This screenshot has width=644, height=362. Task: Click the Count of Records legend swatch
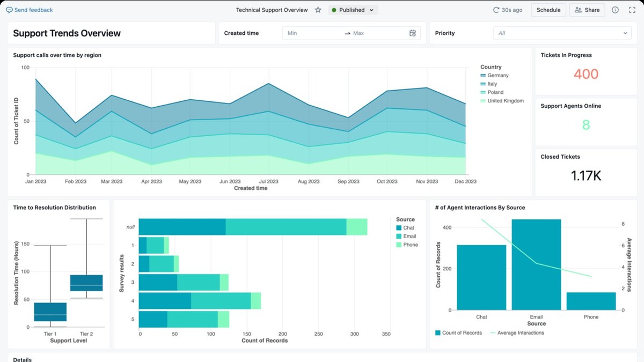pyautogui.click(x=438, y=333)
